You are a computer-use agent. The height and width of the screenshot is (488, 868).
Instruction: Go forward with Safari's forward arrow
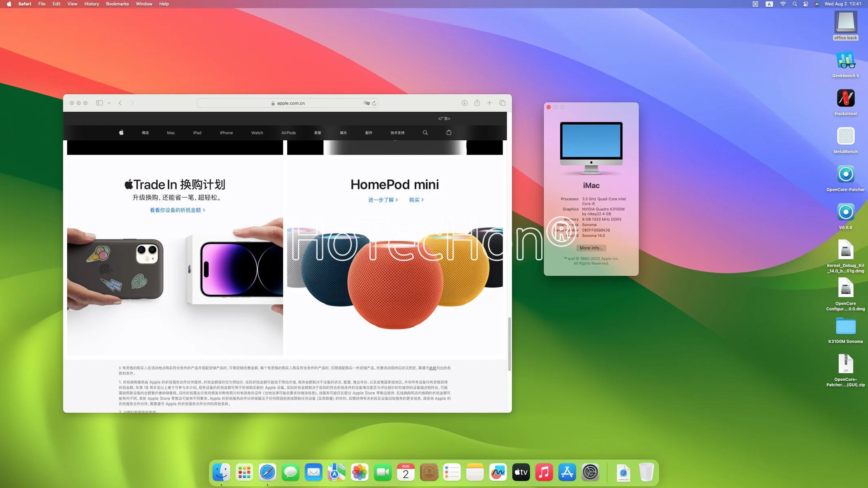(x=132, y=103)
